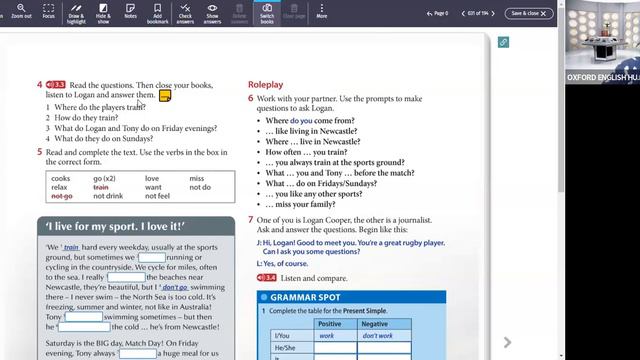Click the Zoom out tool

(x=21, y=11)
